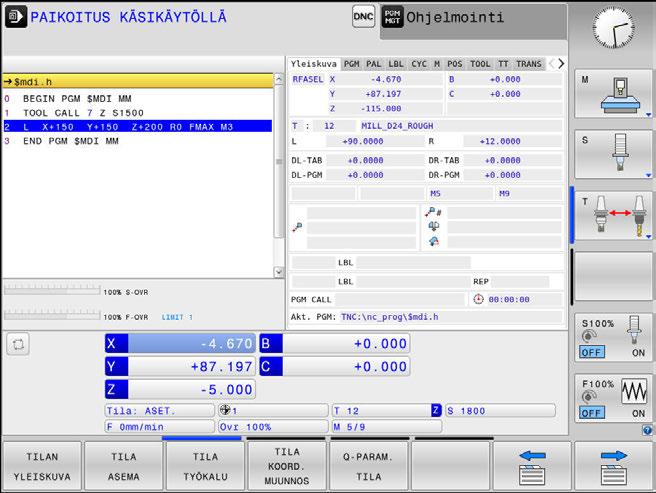The height and width of the screenshot is (493, 656).
Task: Turn ON the F100% feed override
Action: point(638,413)
